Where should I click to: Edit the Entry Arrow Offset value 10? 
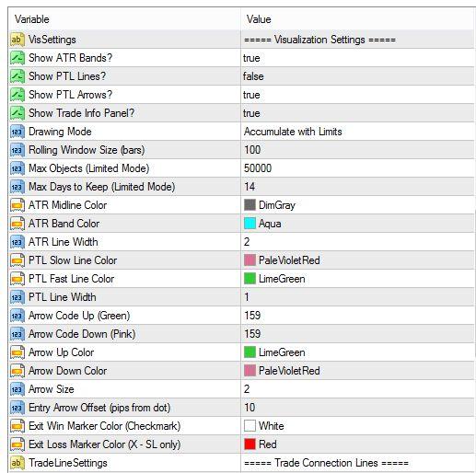(358, 408)
